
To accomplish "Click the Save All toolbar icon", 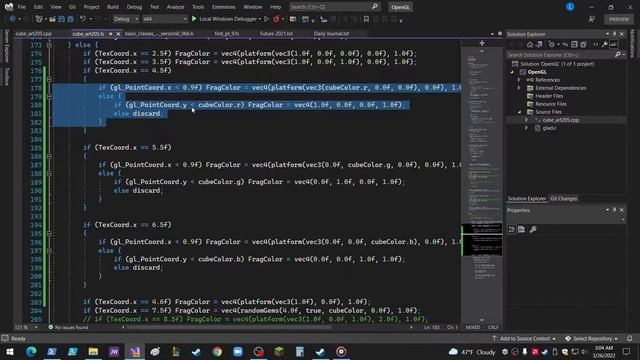I will (70, 19).
